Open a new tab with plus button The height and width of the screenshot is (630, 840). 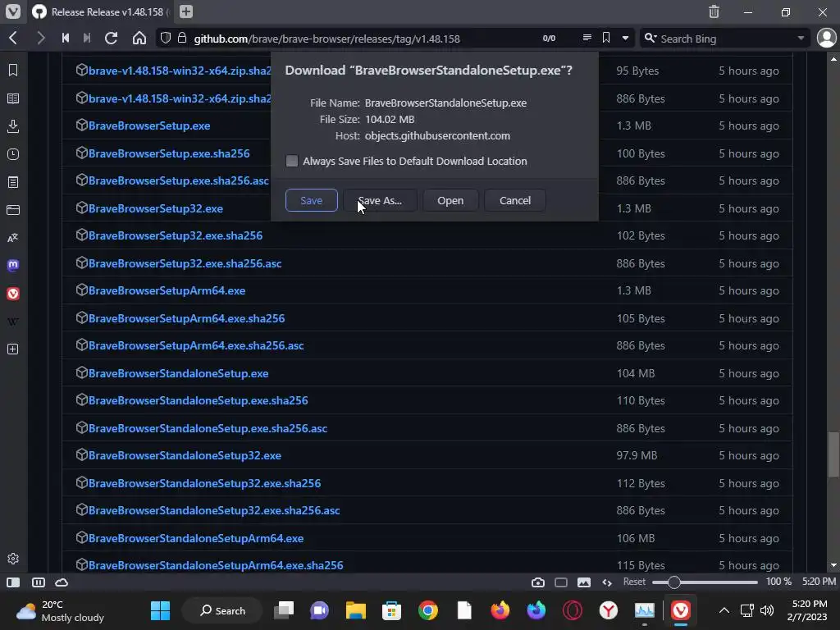pyautogui.click(x=186, y=11)
